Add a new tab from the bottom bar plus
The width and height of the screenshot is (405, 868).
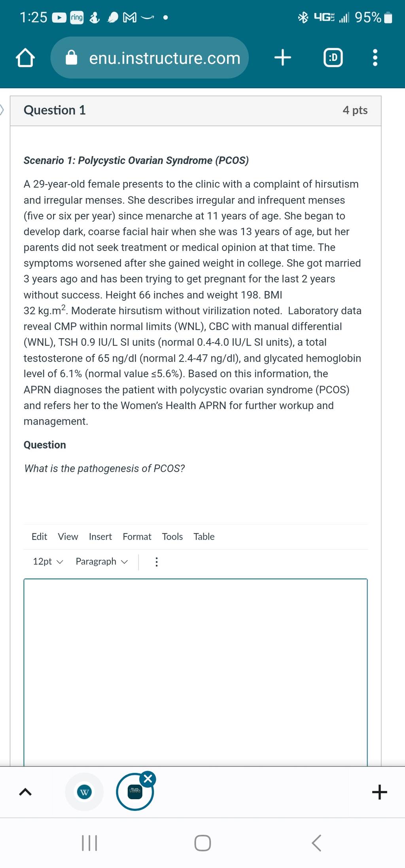[379, 792]
